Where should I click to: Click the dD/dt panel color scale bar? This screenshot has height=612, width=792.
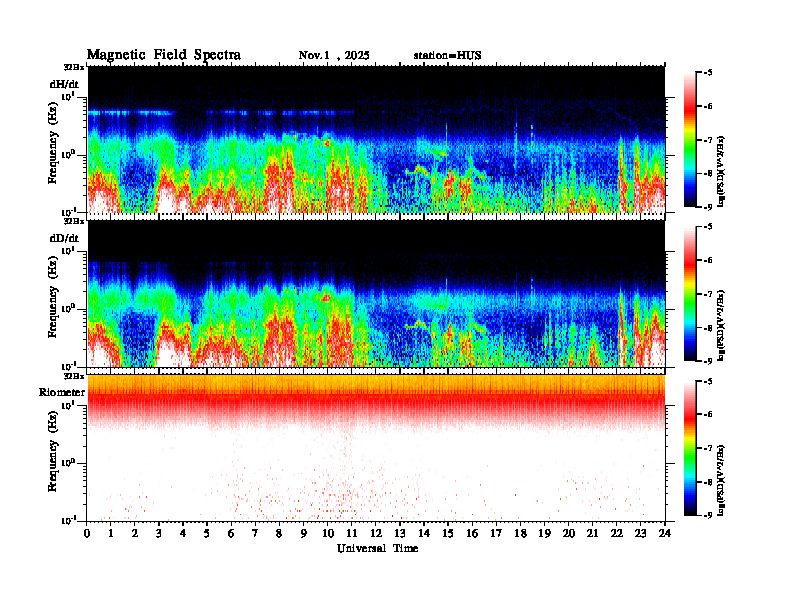point(690,294)
